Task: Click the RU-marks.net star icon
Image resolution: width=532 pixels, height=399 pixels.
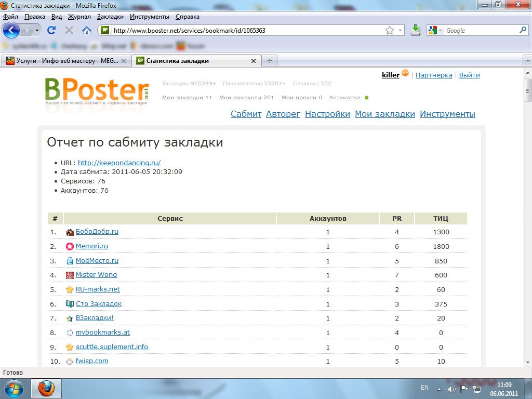Action: [x=70, y=290]
